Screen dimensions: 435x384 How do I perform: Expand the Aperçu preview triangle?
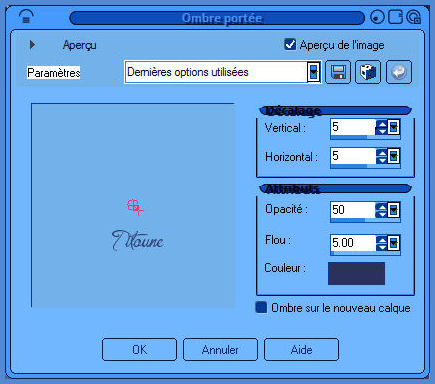coord(32,45)
